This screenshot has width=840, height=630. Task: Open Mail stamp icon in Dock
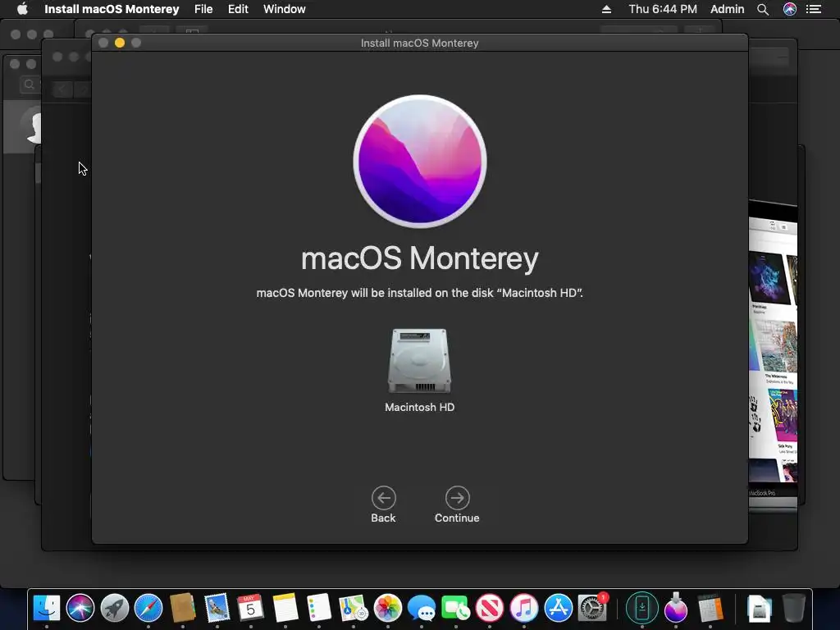point(217,608)
